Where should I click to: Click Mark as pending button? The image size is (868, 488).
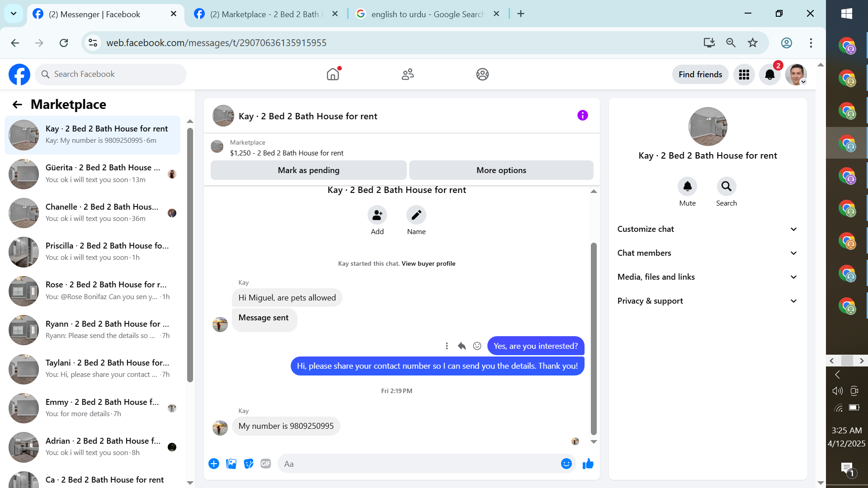click(x=309, y=170)
